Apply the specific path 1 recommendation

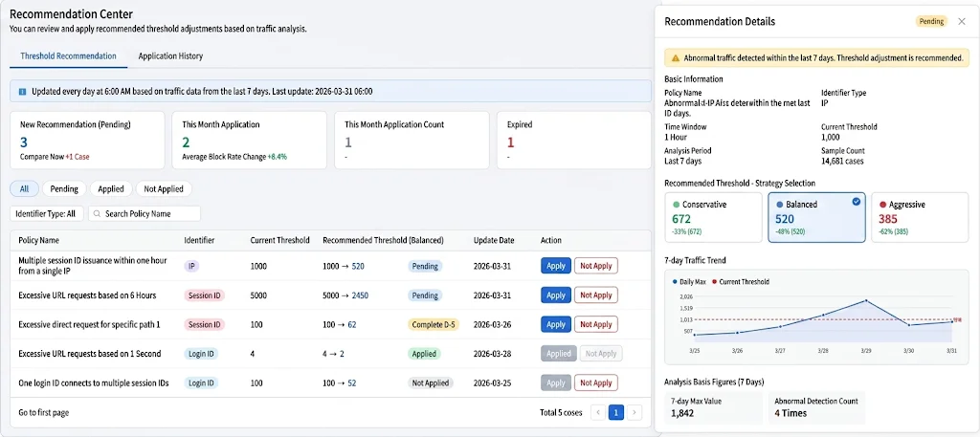pos(556,324)
